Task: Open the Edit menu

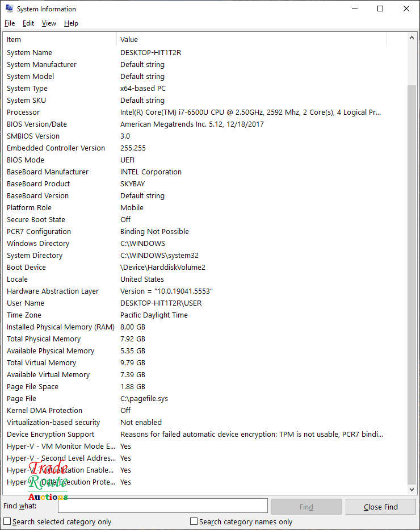Action: (x=28, y=23)
